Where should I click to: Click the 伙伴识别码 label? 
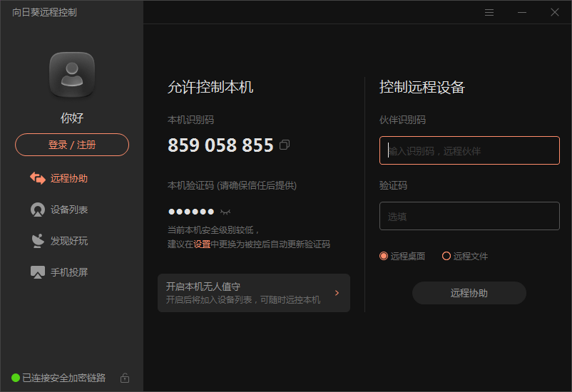tap(402, 120)
